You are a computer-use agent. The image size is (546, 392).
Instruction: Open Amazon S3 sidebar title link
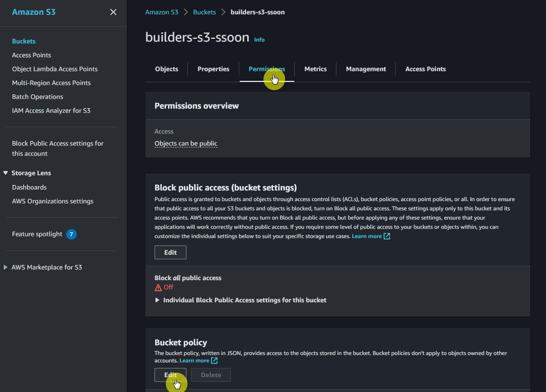(x=34, y=12)
